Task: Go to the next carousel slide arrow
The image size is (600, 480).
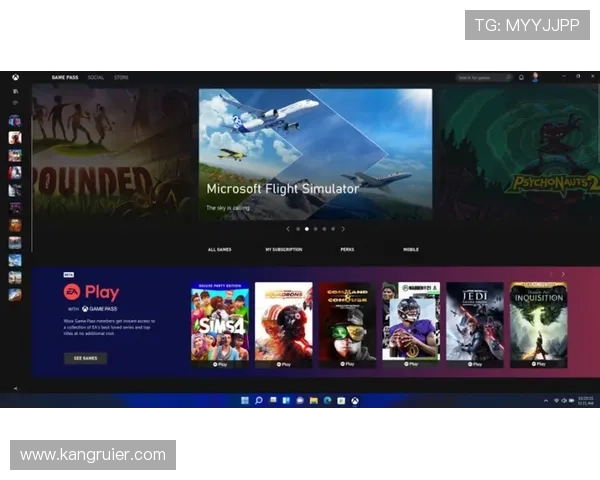Action: pos(343,229)
